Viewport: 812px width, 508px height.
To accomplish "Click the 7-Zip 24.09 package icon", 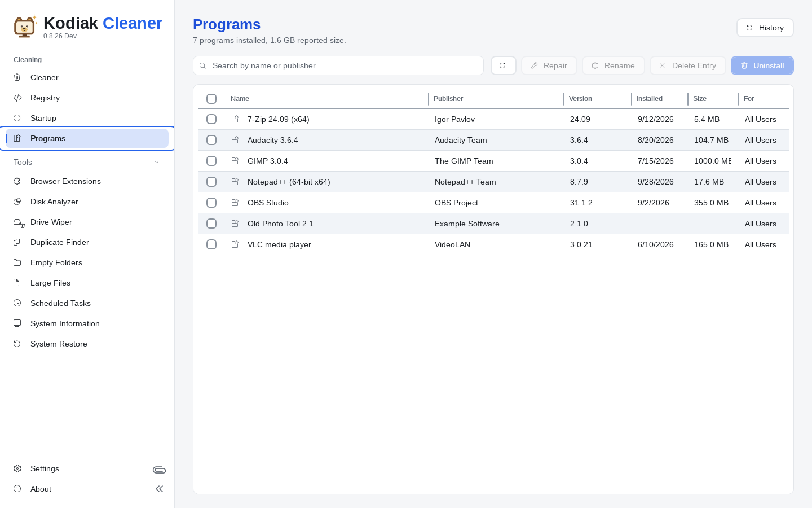I will [235, 119].
